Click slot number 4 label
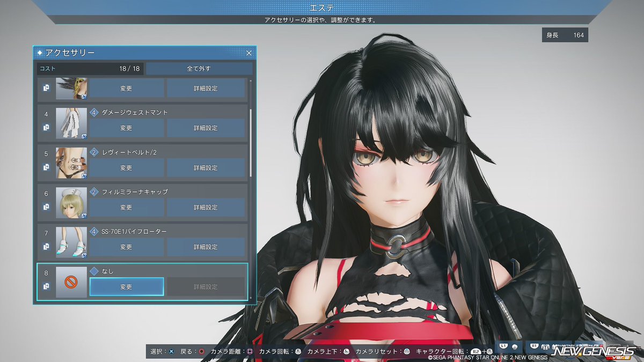This screenshot has height=362, width=644. pos(46,114)
